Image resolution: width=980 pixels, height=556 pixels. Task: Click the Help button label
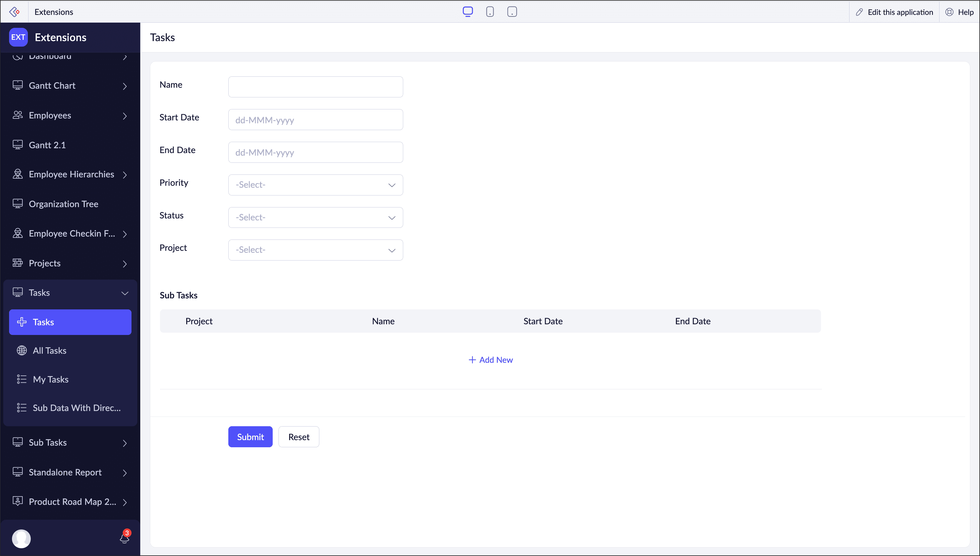[965, 12]
